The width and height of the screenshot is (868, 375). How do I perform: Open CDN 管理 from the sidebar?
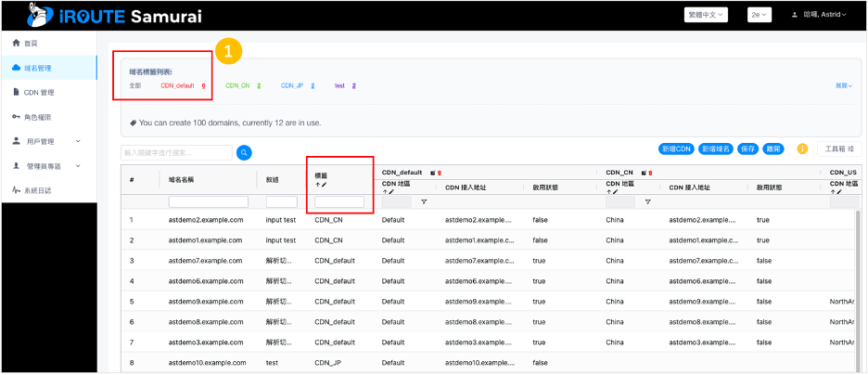click(x=39, y=92)
